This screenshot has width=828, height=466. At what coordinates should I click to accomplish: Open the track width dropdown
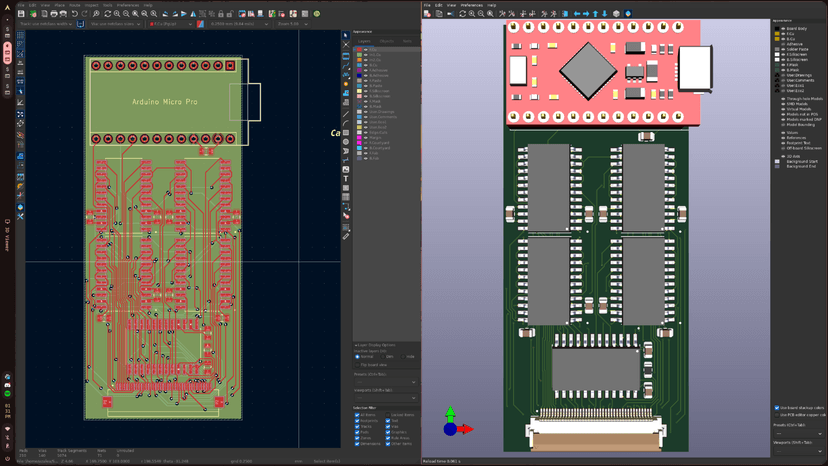(x=47, y=24)
